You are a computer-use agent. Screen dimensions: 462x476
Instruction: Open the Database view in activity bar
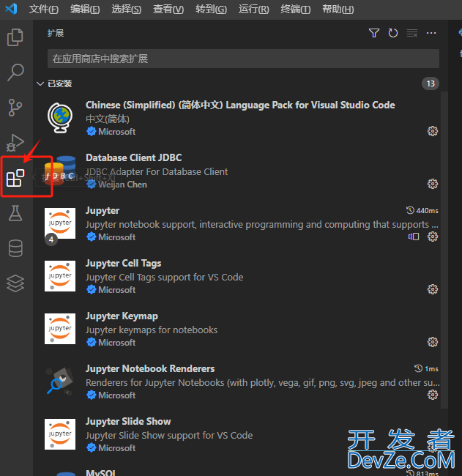tap(15, 248)
